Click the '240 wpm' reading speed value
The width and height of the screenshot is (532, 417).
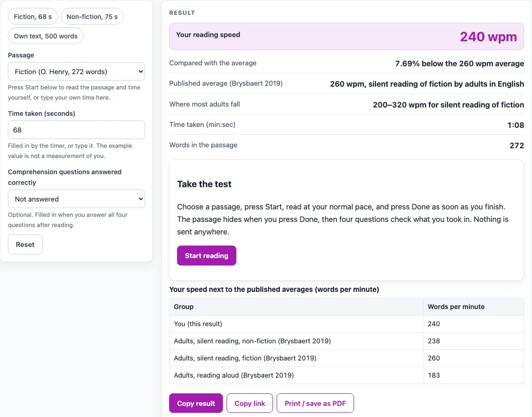pyautogui.click(x=488, y=37)
